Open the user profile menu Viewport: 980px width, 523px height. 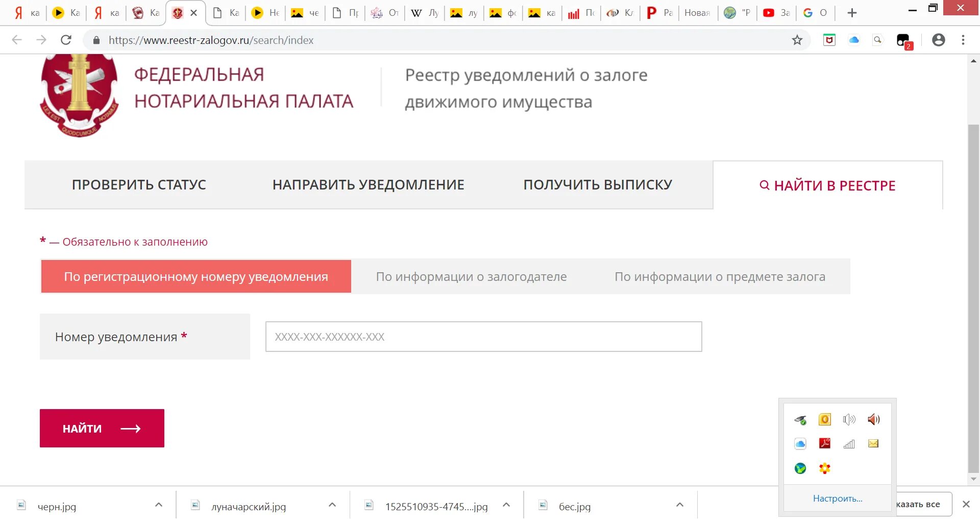tap(938, 40)
